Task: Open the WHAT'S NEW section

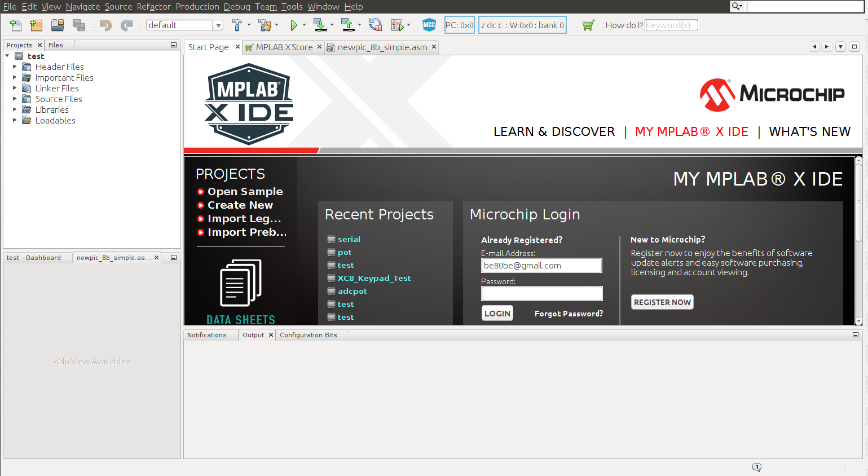Action: (x=809, y=131)
